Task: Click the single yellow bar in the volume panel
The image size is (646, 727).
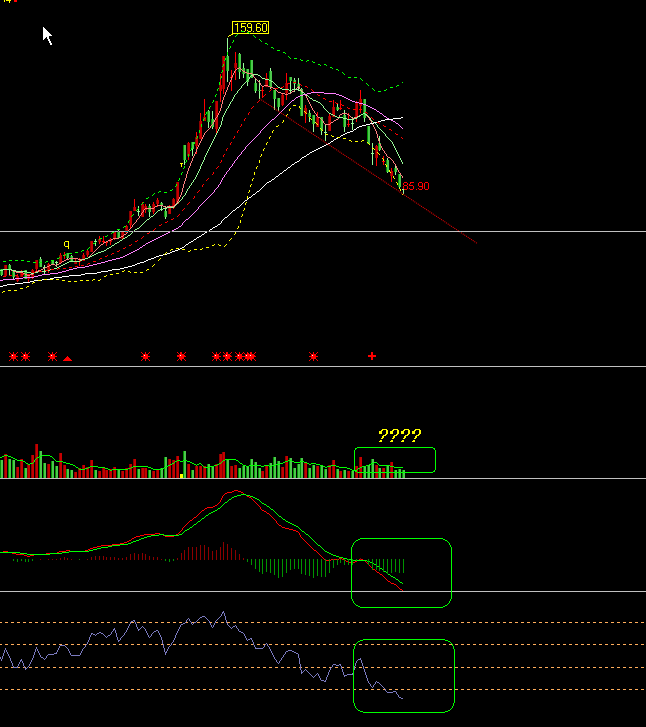Action: 181,476
